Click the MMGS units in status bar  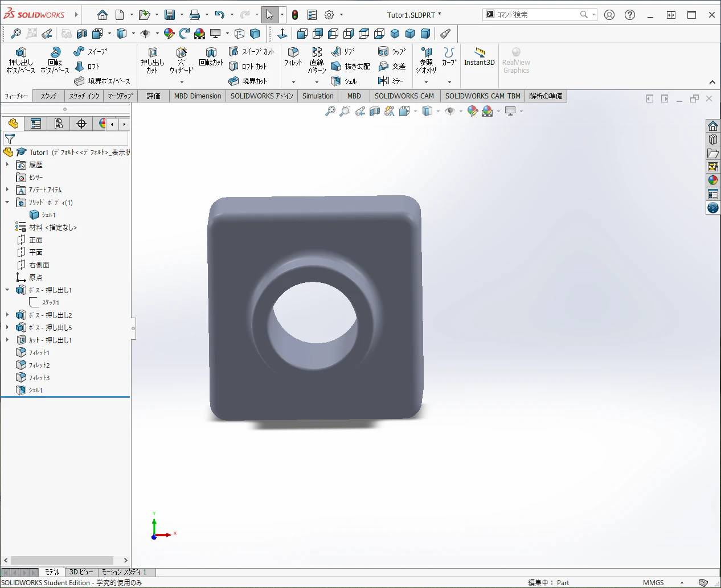653,582
